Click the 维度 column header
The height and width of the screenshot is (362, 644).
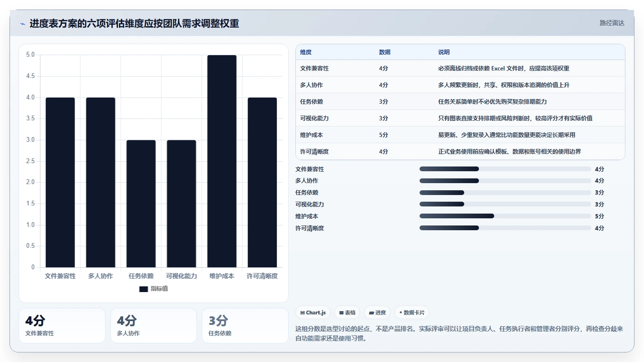click(x=306, y=52)
